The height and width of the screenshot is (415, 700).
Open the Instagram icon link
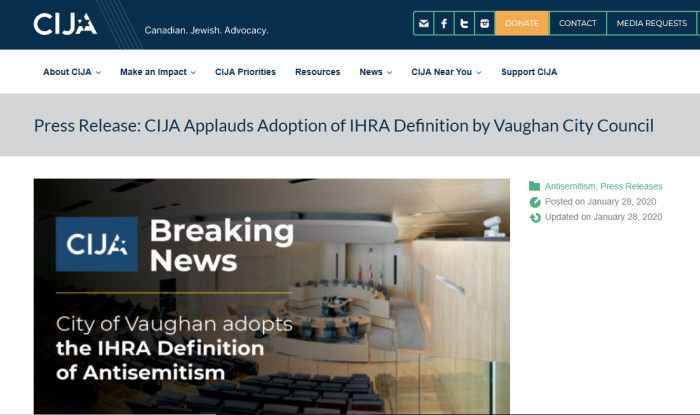pyautogui.click(x=484, y=23)
